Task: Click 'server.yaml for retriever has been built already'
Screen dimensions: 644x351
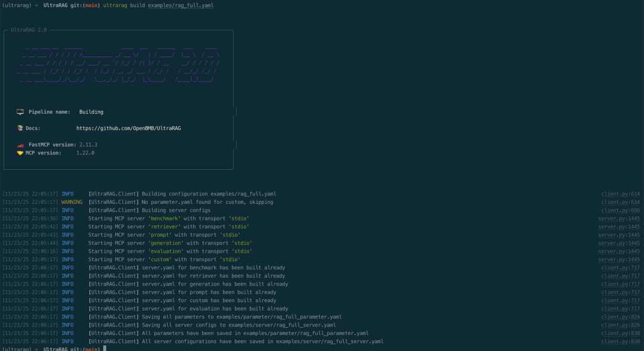Action: click(x=213, y=276)
